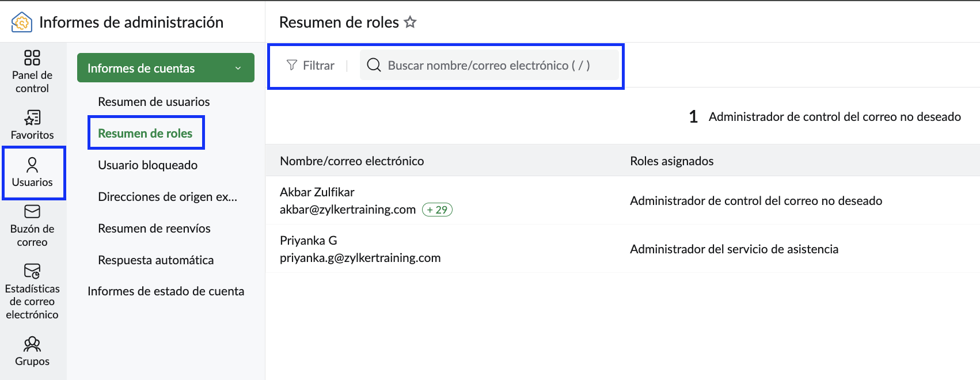Click the Filtrar button

310,65
